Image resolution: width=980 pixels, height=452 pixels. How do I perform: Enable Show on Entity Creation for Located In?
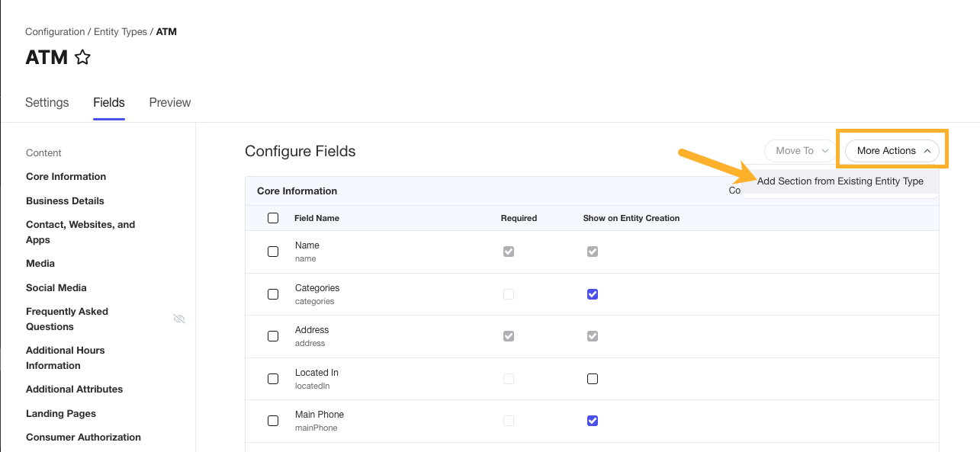point(593,379)
